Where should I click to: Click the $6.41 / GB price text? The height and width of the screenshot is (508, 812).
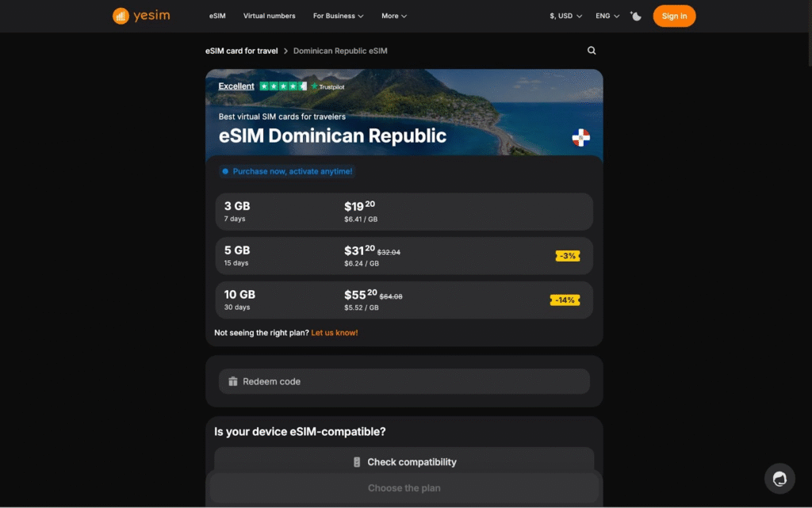[361, 220]
